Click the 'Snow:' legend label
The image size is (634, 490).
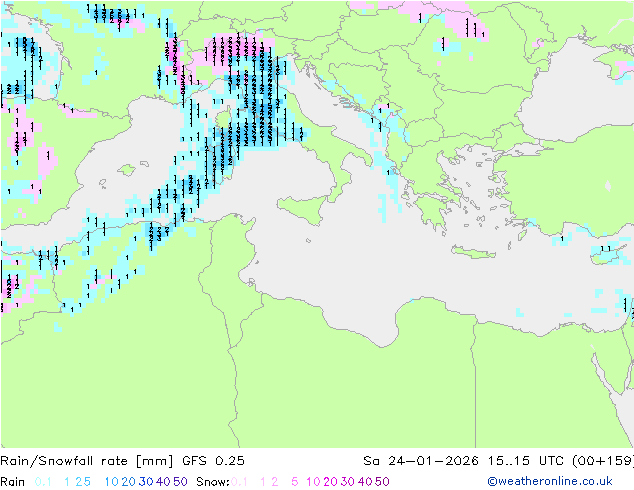(213, 482)
